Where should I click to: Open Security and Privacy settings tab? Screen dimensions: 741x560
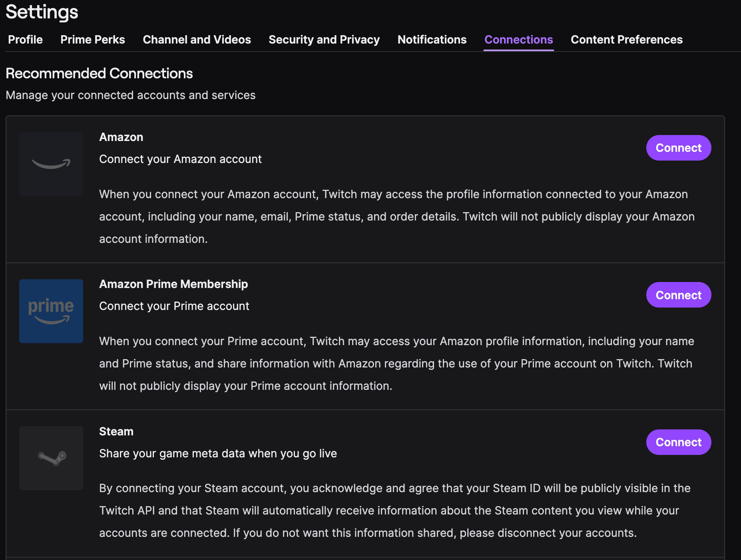pos(324,40)
